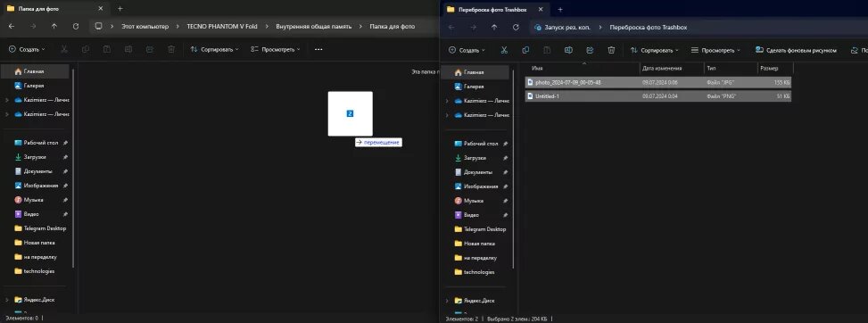Refresh the right Explorer window

[516, 27]
